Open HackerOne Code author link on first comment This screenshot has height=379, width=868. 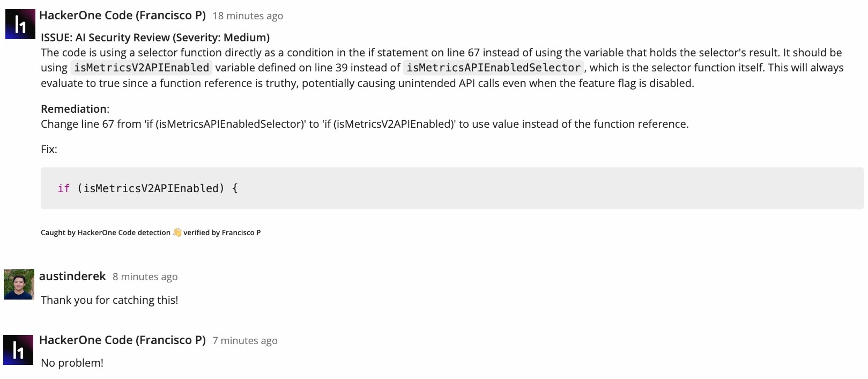point(122,16)
